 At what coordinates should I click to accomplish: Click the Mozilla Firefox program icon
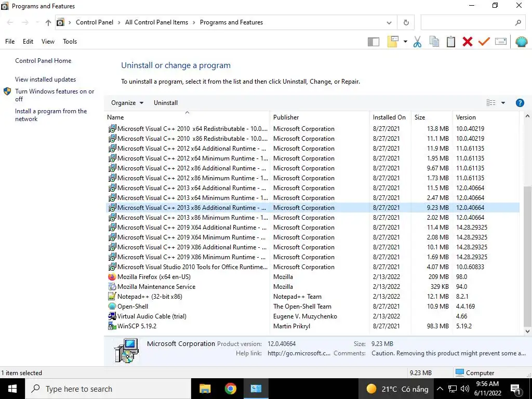tap(112, 277)
